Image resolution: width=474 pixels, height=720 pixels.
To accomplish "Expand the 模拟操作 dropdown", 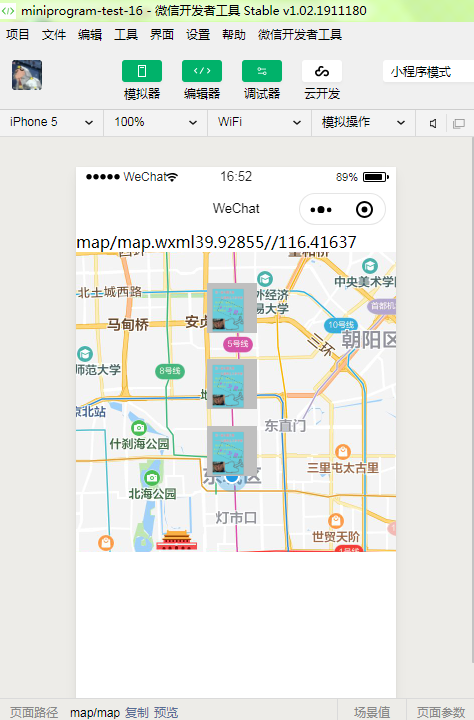I will click(363, 122).
